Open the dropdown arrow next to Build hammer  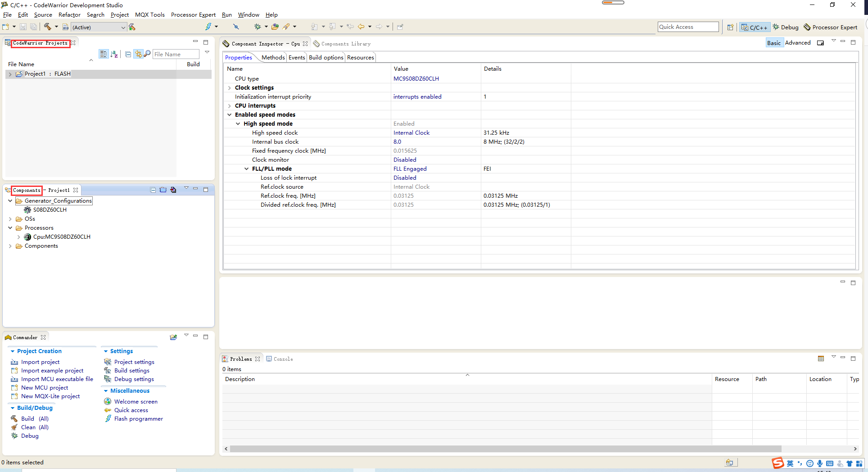point(56,27)
